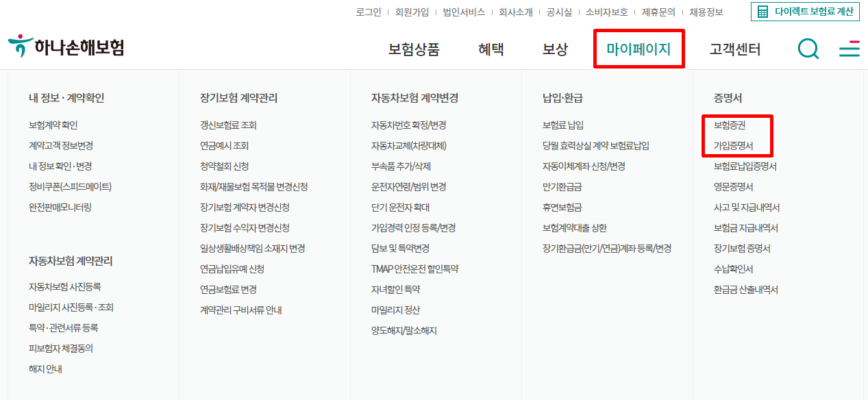
Task: Select 연금보험료 변경
Action: click(x=228, y=290)
